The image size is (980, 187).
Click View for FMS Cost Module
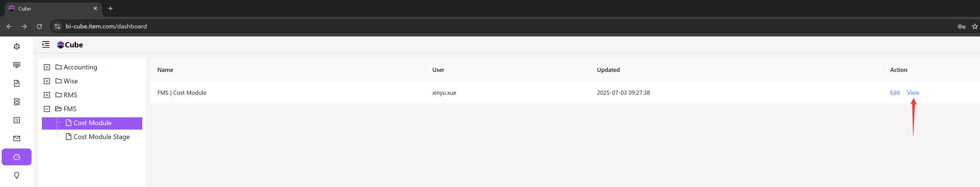[913, 93]
